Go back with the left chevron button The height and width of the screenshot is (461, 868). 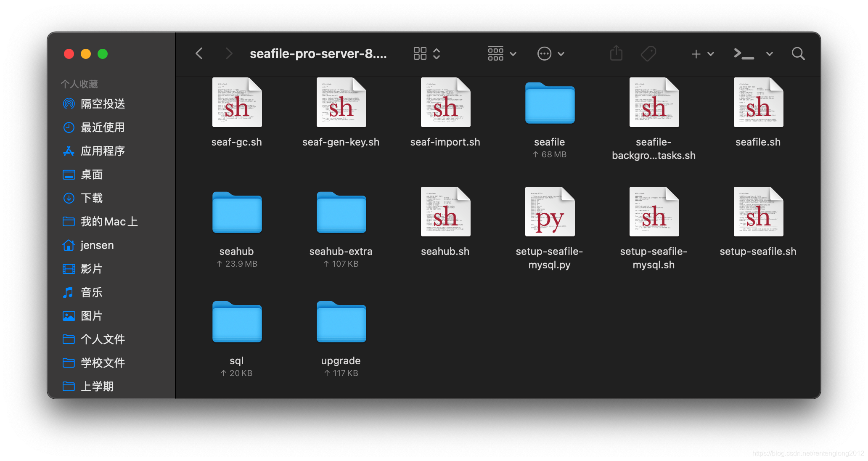tap(199, 53)
